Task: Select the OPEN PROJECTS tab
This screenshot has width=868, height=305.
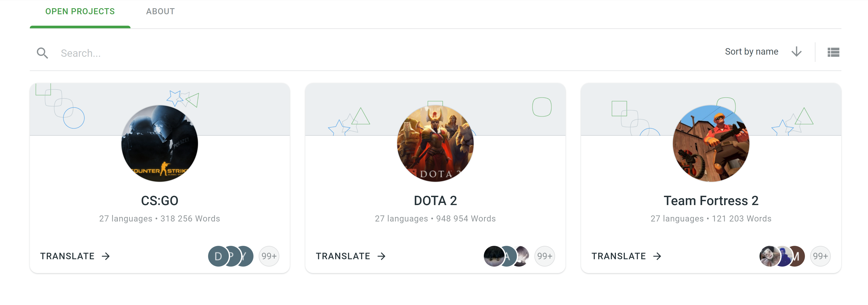Action: click(80, 11)
